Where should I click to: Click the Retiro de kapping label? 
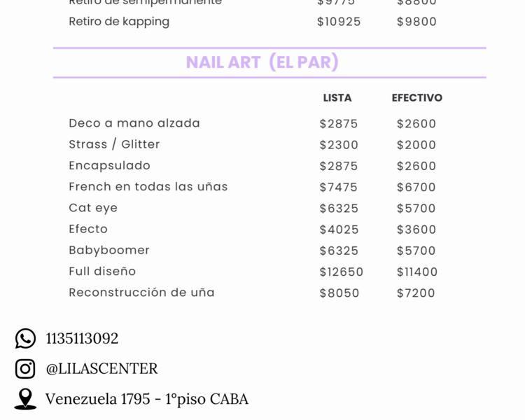click(119, 22)
